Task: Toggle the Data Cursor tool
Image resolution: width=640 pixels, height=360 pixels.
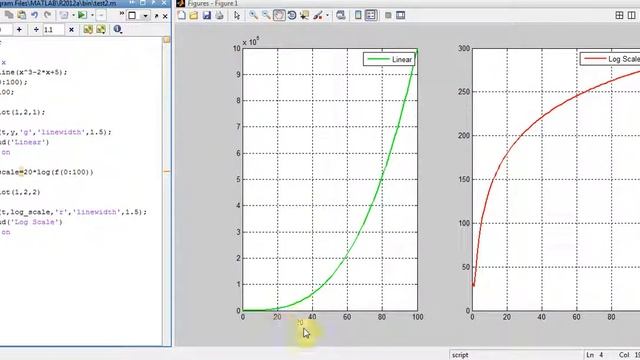Action: coord(304,16)
